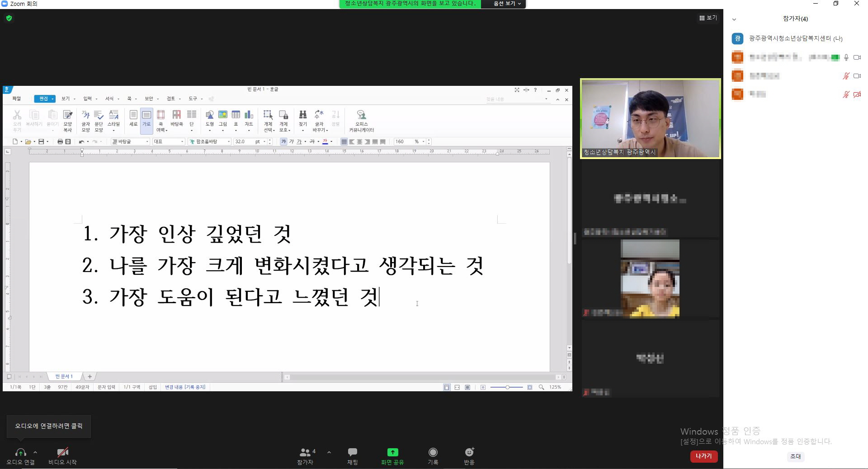Screen dimensions: 868x469
Task: Toggle bold formatting in Hangul format bar
Action: click(283, 141)
